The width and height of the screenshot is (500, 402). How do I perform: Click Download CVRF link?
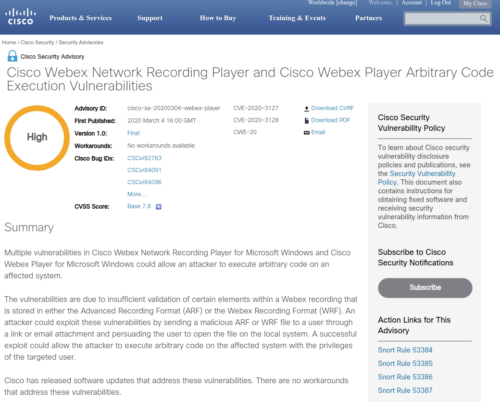click(332, 108)
